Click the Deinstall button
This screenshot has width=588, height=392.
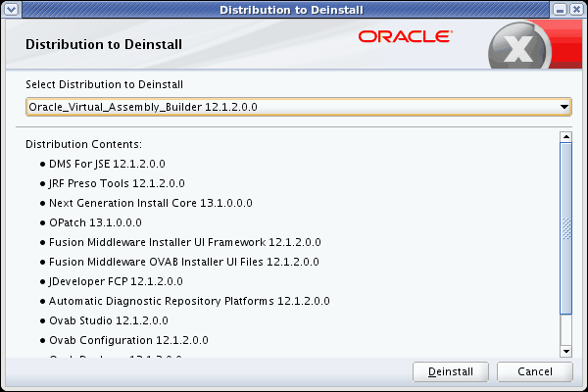(451, 371)
